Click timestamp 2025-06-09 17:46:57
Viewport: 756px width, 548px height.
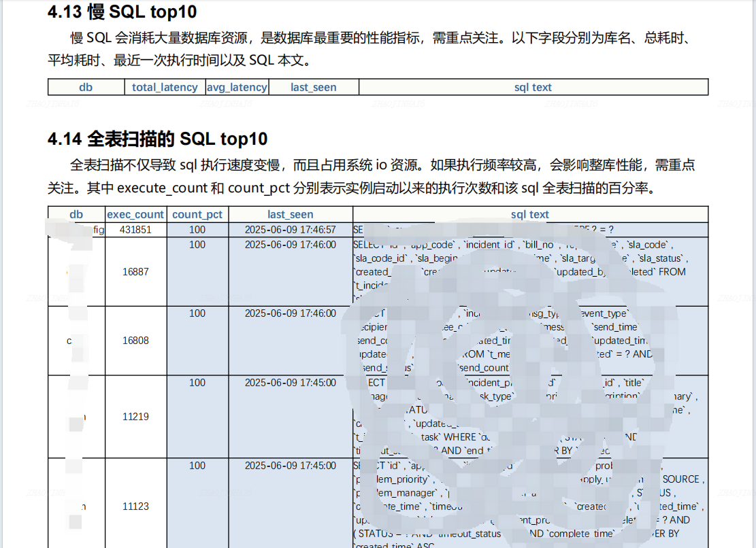[291, 230]
